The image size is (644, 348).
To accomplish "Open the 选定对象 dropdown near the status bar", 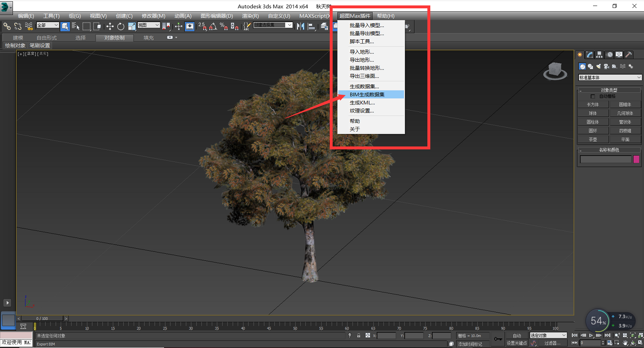I will [548, 335].
